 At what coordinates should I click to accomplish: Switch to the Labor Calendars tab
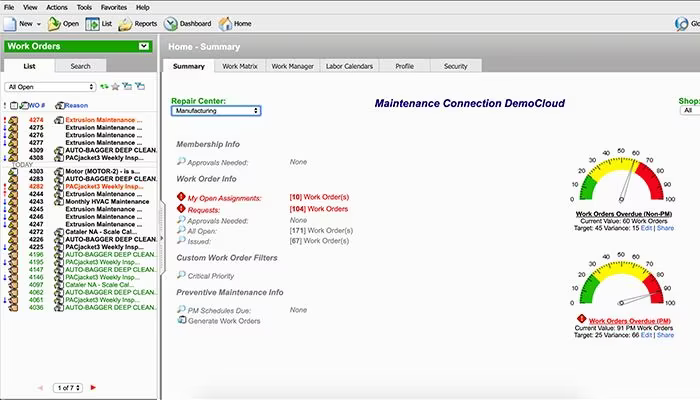pos(349,66)
